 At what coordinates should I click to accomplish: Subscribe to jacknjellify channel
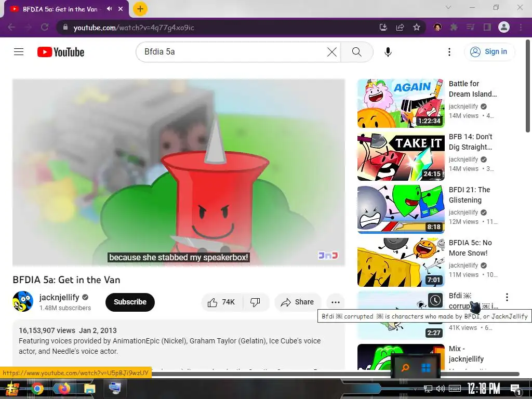(x=130, y=302)
